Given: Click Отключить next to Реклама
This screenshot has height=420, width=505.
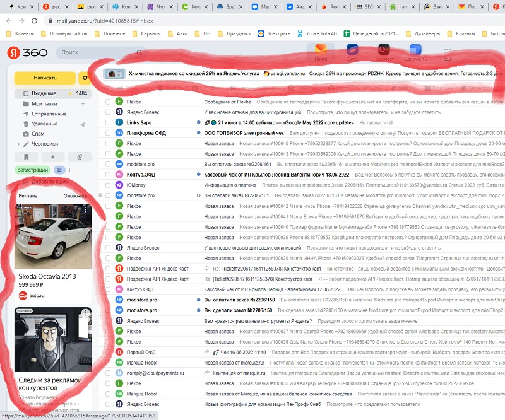Looking at the screenshot, I should [75, 195].
